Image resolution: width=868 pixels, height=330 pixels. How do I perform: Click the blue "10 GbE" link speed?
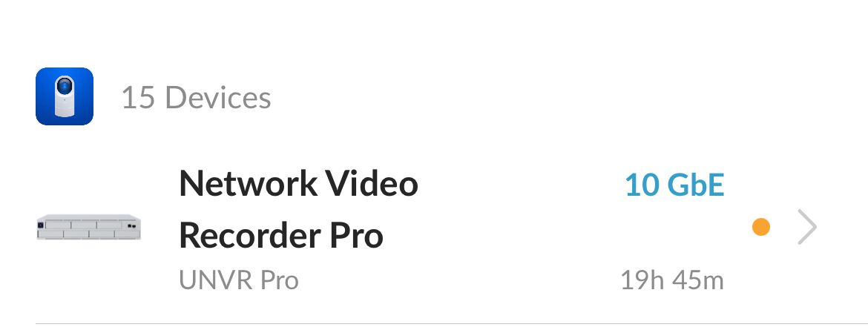click(674, 185)
